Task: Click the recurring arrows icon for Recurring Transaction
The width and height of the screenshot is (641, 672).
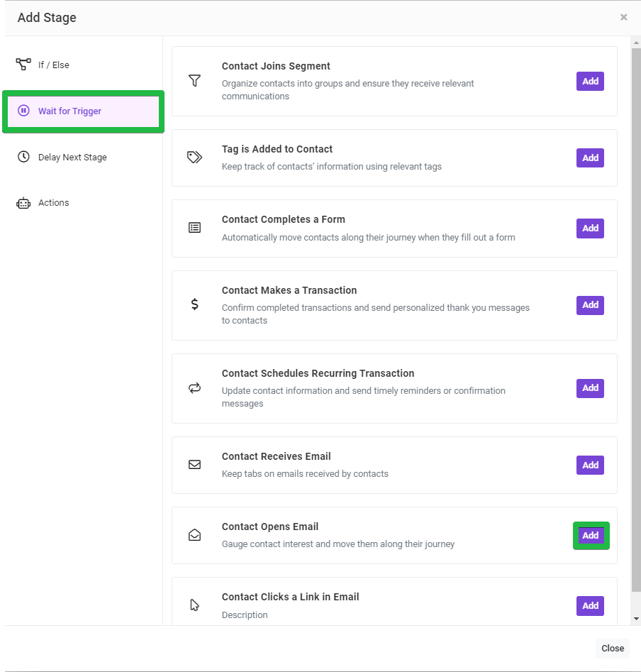Action: coord(195,388)
